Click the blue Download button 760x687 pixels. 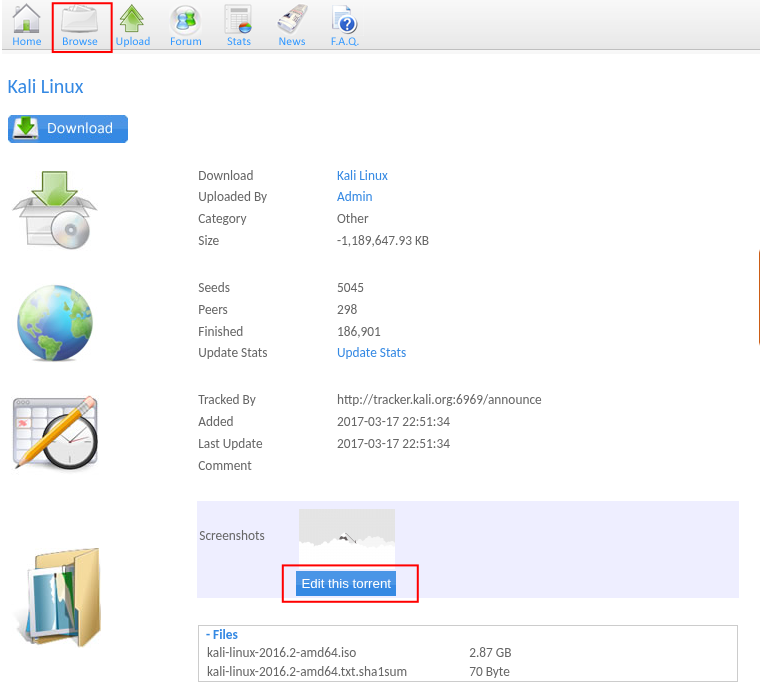[x=68, y=129]
